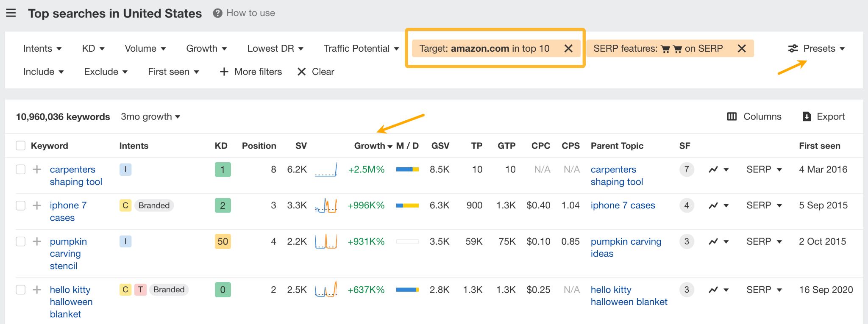Click the plus icon beside pumpkin carving stencil

coord(37,241)
